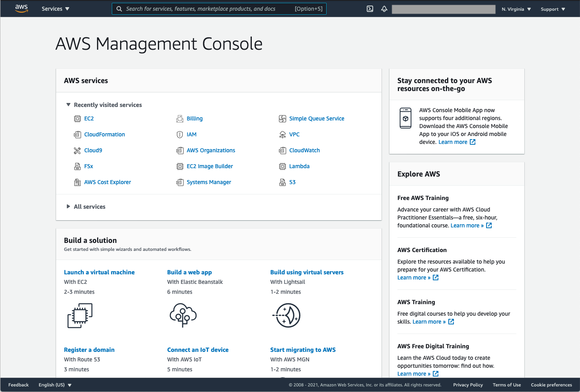Click the virtual machine illustration icon

click(x=80, y=316)
